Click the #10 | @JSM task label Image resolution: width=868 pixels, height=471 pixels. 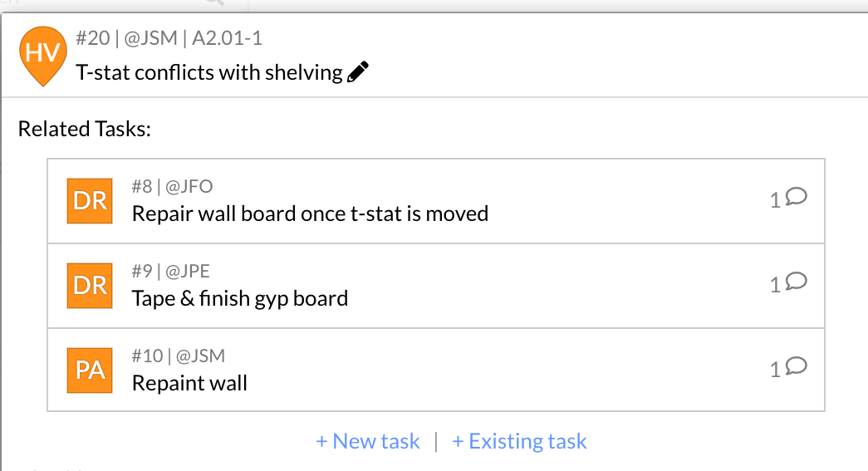click(x=179, y=356)
